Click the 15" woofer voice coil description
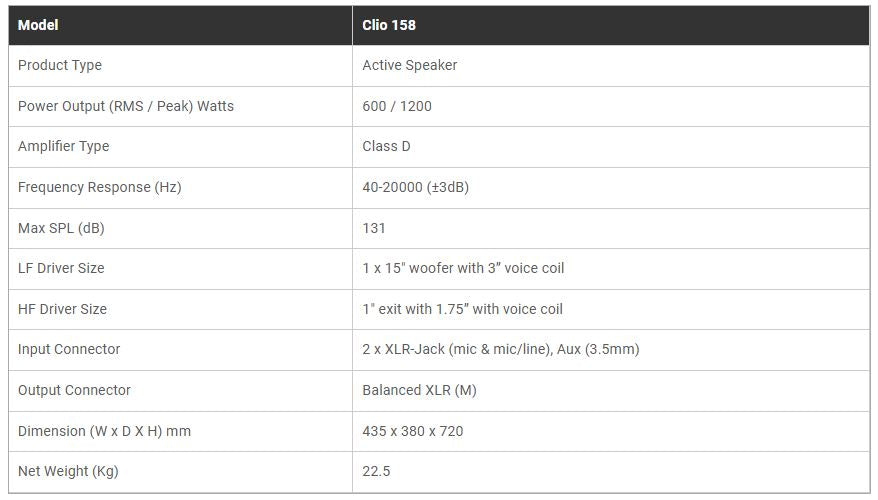 pyautogui.click(x=463, y=268)
